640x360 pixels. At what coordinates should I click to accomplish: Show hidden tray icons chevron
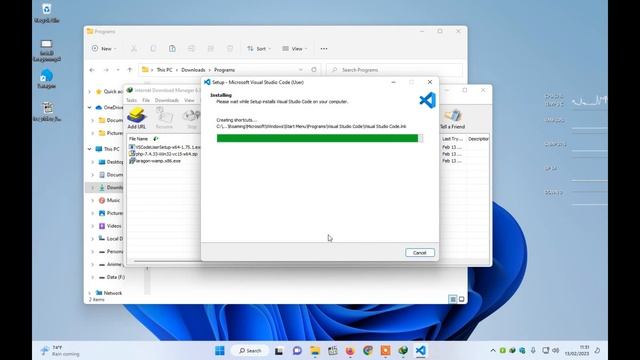[493, 351]
